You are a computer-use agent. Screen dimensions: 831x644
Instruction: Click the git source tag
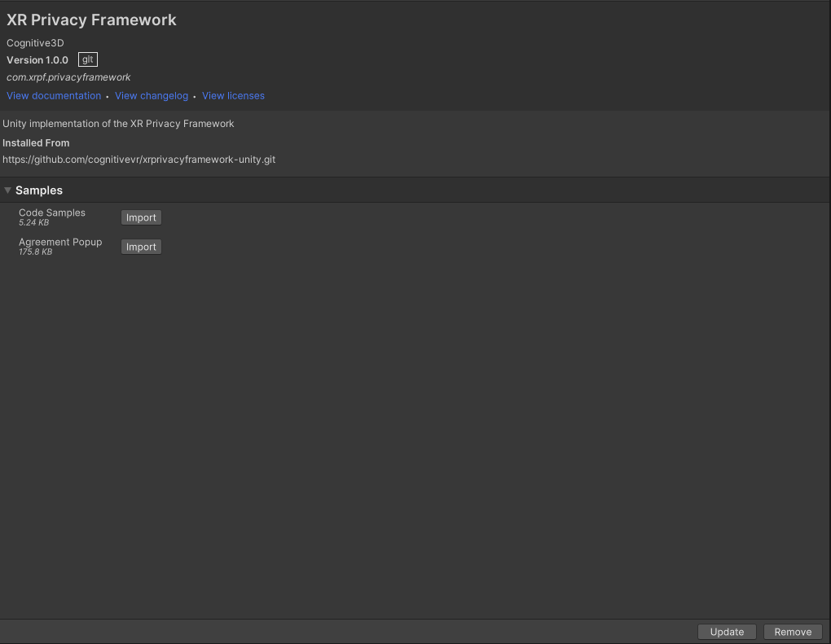pyautogui.click(x=88, y=59)
